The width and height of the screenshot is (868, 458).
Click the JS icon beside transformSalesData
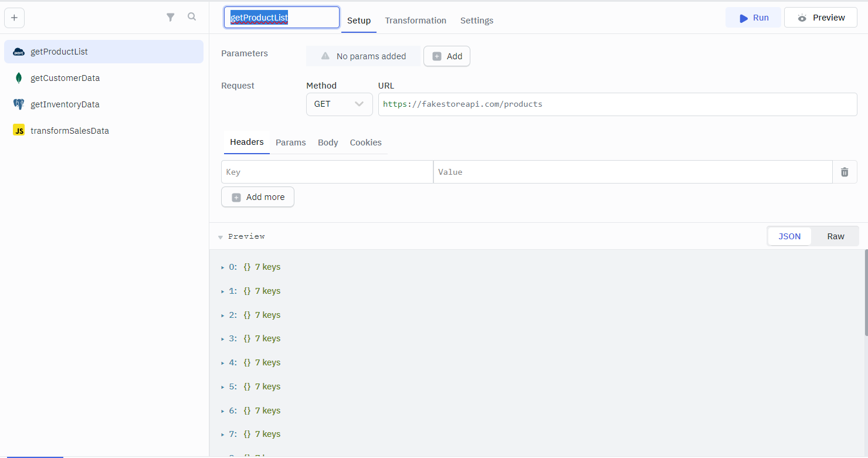[19, 131]
